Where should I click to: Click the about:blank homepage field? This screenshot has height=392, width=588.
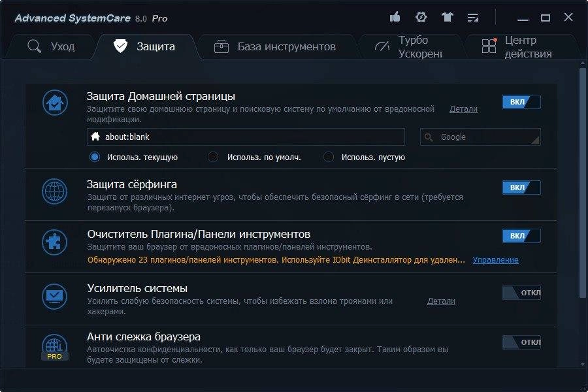pyautogui.click(x=246, y=137)
